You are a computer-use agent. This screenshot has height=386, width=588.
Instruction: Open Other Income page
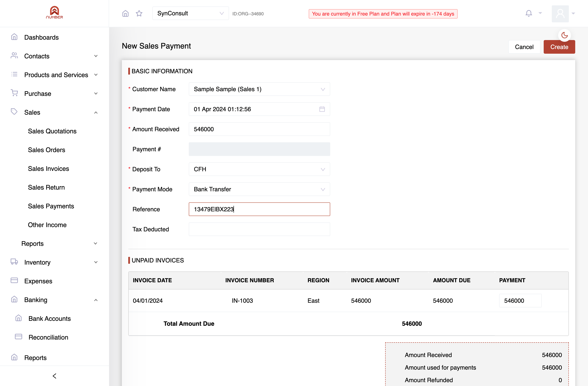[47, 225]
